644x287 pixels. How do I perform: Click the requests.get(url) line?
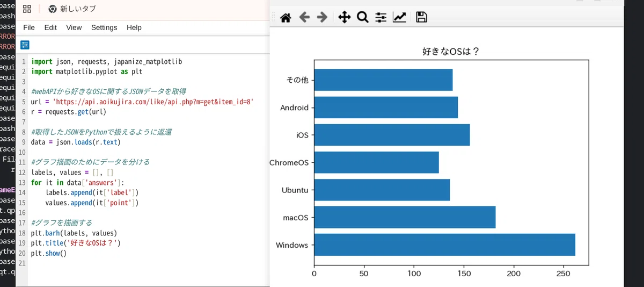[69, 111]
